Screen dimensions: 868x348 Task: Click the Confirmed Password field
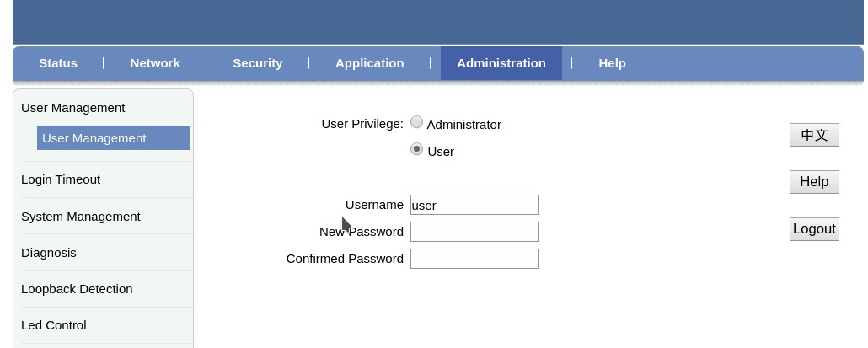pyautogui.click(x=474, y=259)
